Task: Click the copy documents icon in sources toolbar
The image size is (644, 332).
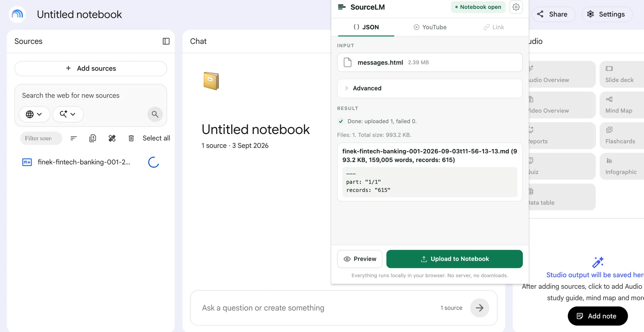Action: pyautogui.click(x=93, y=138)
